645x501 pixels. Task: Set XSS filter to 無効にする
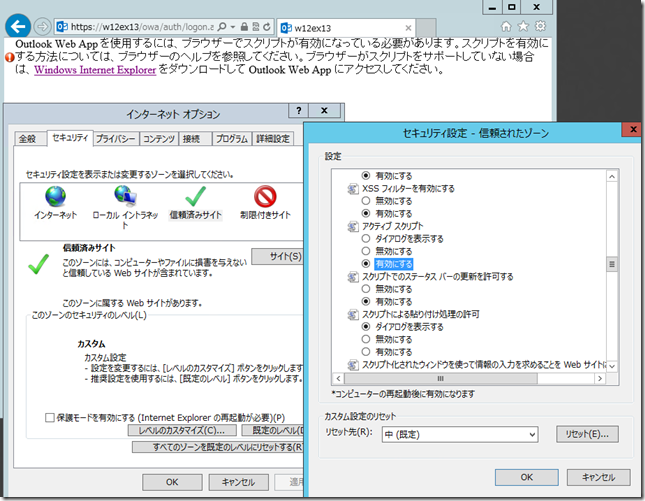point(366,201)
